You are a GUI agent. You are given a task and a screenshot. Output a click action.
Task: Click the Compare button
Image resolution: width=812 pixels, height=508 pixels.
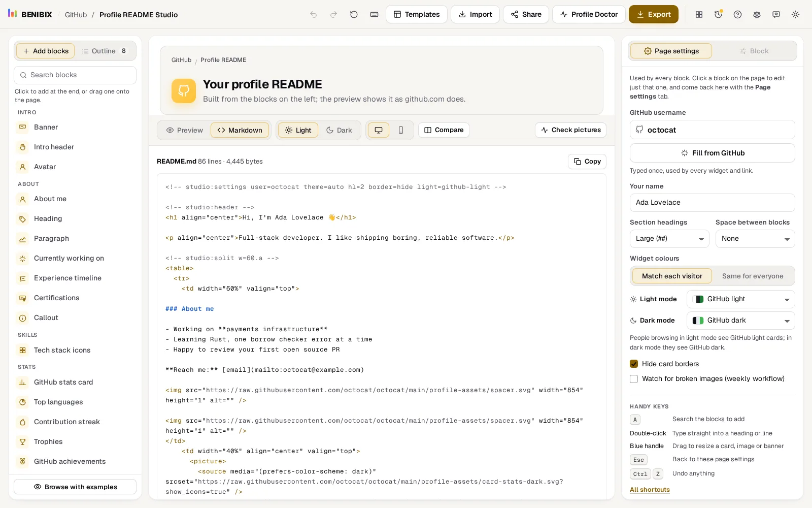444,130
